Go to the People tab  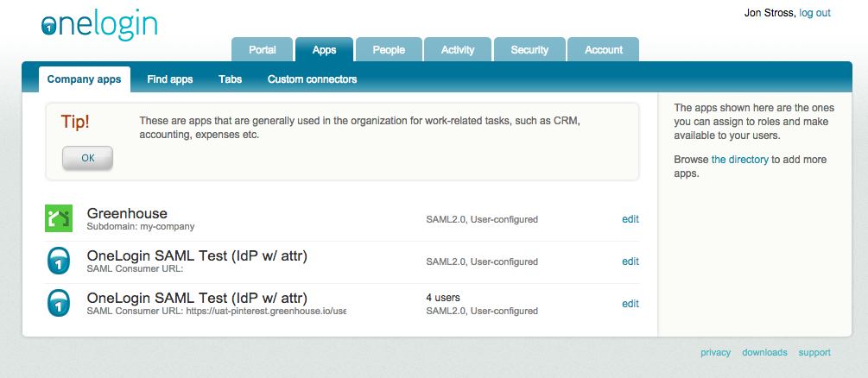coord(389,50)
